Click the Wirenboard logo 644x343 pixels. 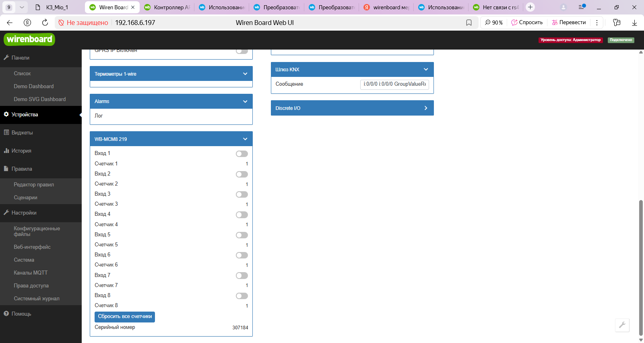tap(29, 39)
